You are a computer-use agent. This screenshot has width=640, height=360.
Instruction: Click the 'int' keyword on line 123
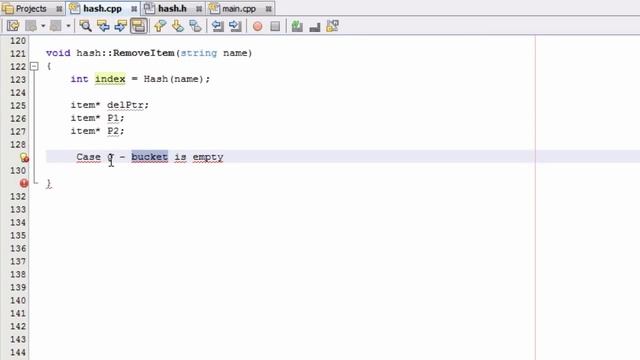point(79,79)
